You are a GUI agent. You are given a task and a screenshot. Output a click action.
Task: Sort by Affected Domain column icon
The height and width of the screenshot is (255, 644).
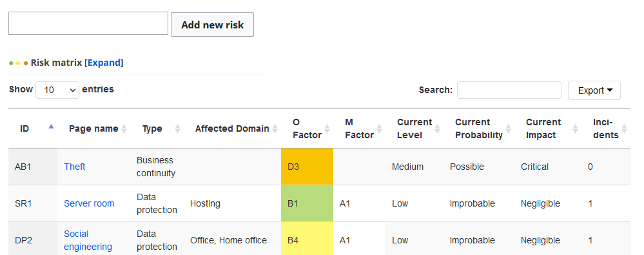click(x=275, y=128)
